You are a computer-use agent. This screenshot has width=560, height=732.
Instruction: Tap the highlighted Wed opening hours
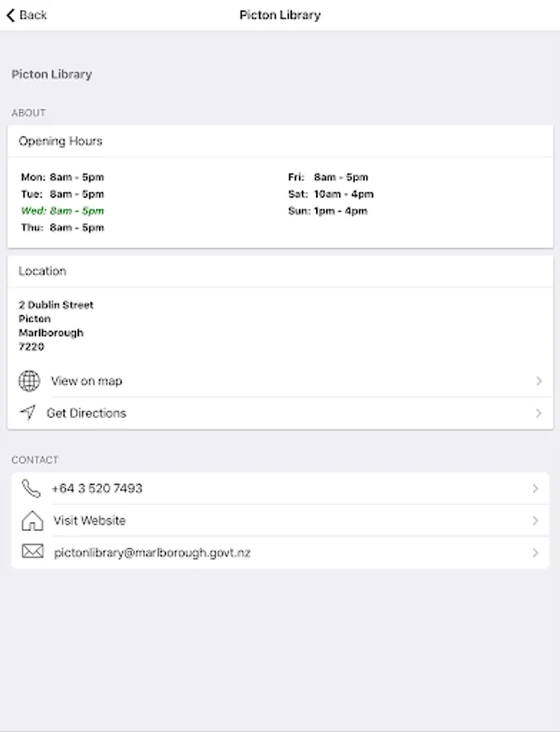tap(63, 211)
